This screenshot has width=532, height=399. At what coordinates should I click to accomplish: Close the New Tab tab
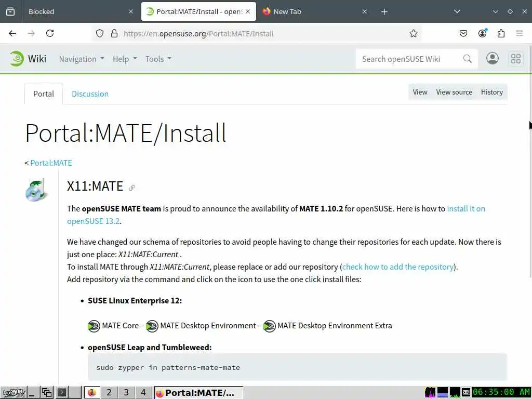[x=364, y=11]
